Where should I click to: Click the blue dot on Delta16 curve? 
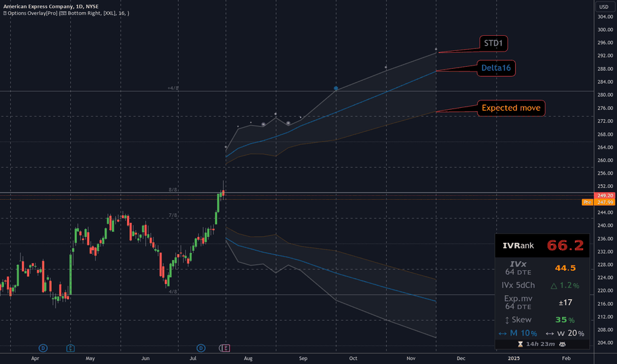(336, 89)
